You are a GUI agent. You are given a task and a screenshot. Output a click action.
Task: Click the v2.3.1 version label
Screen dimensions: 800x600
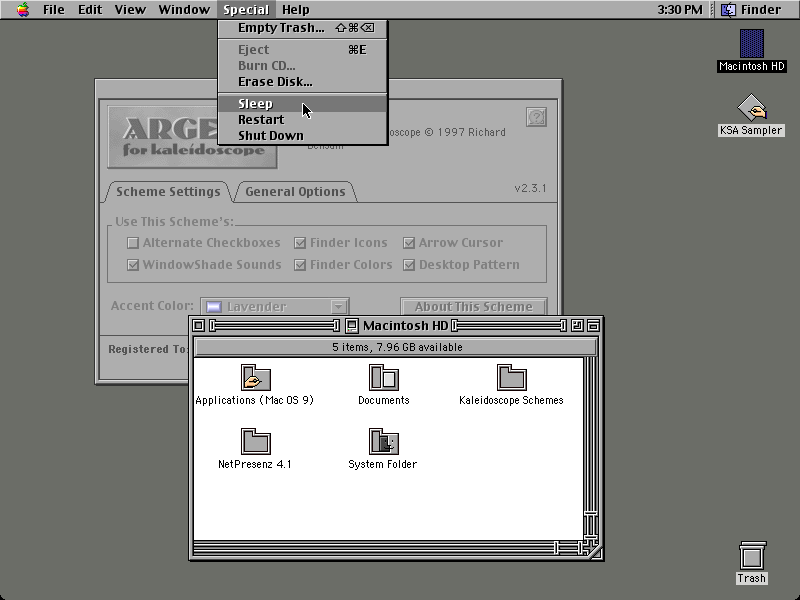530,188
